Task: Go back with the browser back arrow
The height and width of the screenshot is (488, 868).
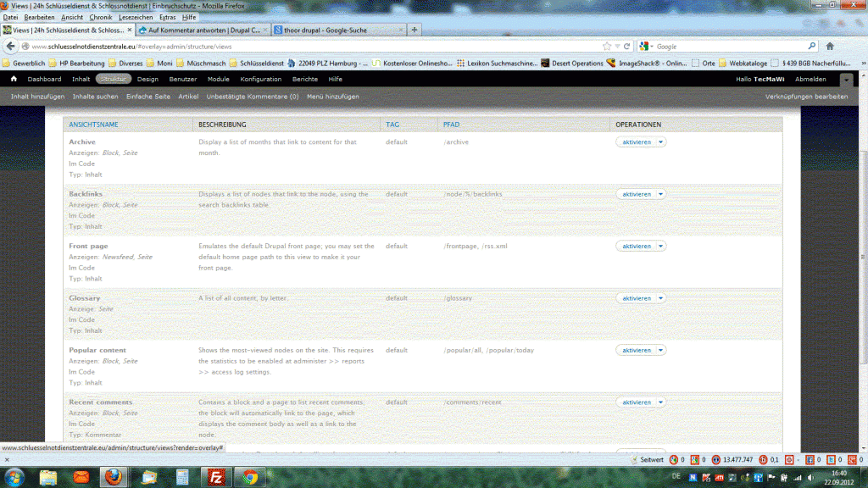Action: coord(14,46)
